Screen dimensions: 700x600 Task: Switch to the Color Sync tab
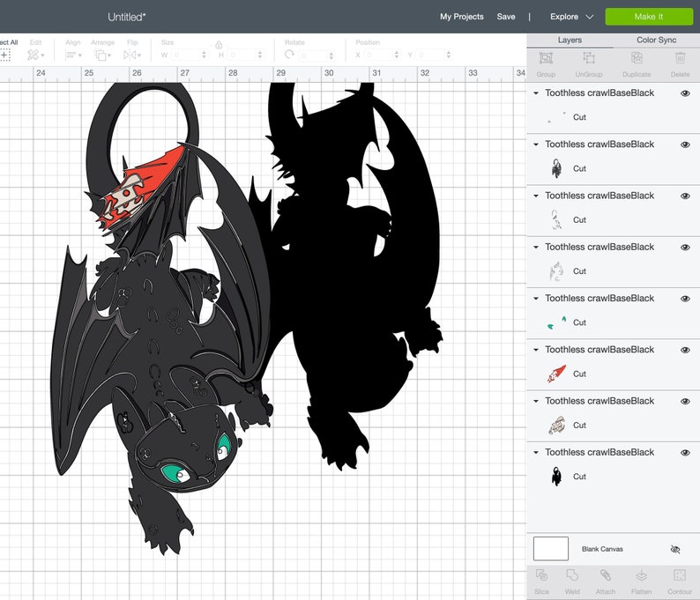coord(656,40)
